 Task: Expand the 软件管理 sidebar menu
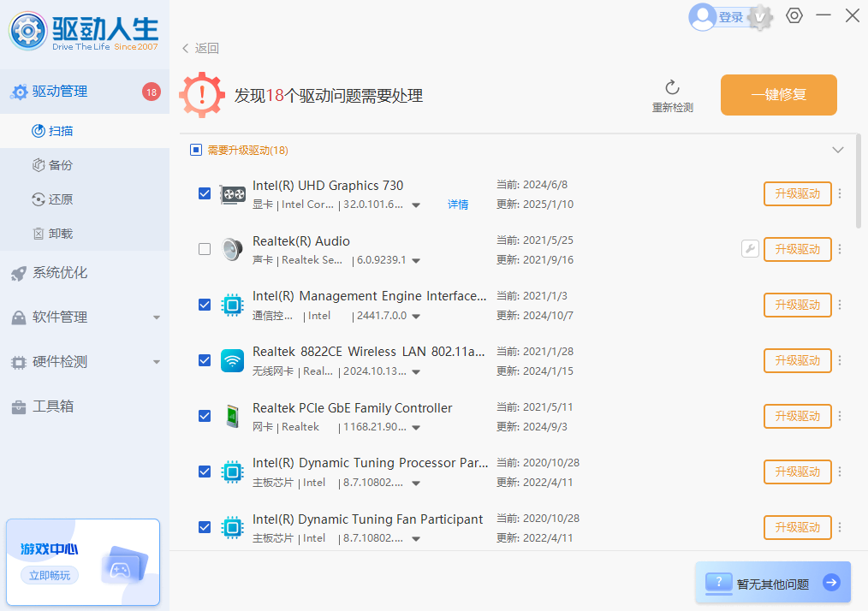[x=157, y=317]
